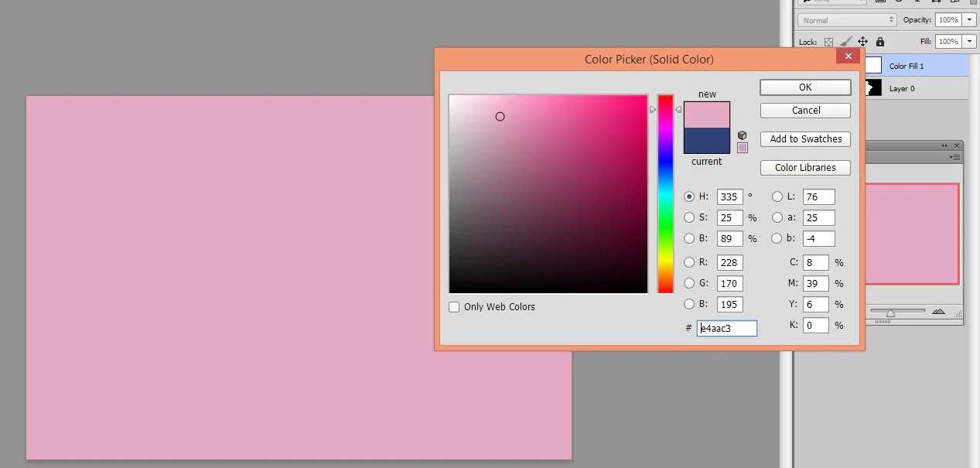This screenshot has height=468, width=980.
Task: Select the L lightness radio button
Action: point(777,196)
